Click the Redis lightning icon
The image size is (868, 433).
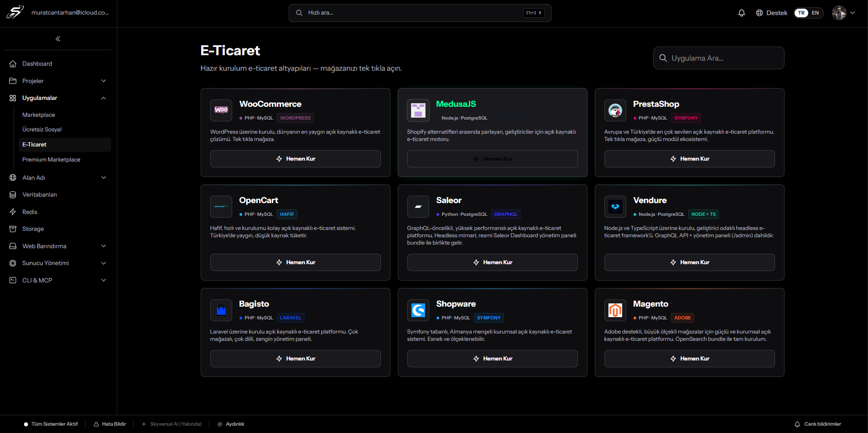point(13,212)
